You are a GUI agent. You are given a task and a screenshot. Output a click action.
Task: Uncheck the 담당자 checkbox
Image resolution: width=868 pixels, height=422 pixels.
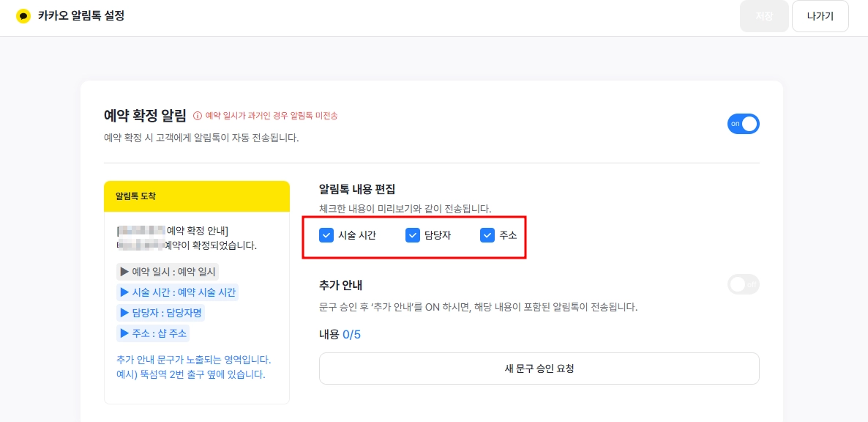click(413, 235)
